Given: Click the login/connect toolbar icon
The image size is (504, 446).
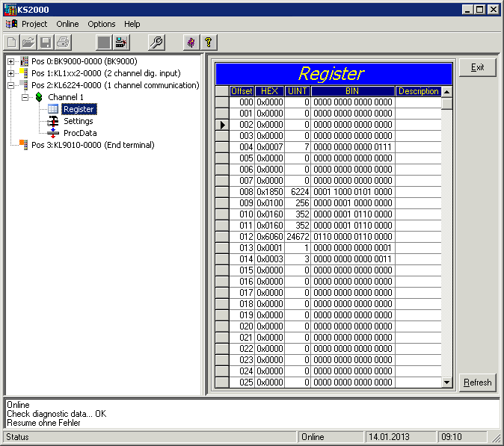Looking at the screenshot, I should (121, 43).
